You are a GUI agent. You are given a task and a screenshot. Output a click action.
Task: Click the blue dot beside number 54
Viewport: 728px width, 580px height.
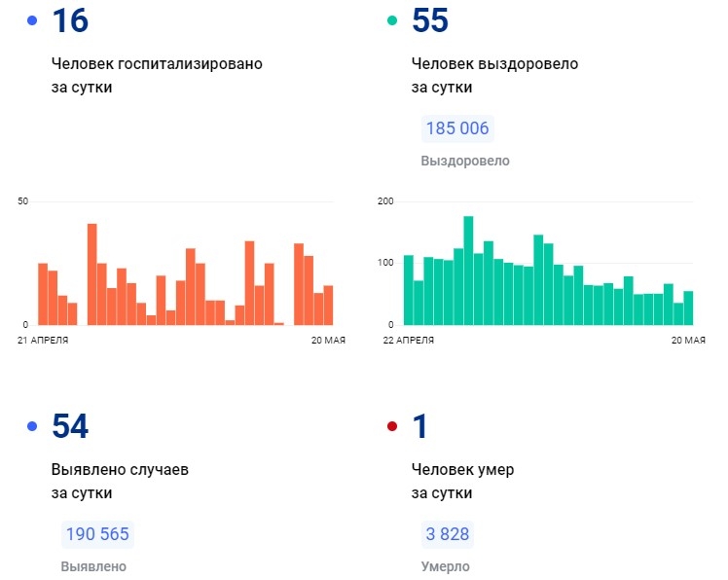(33, 426)
